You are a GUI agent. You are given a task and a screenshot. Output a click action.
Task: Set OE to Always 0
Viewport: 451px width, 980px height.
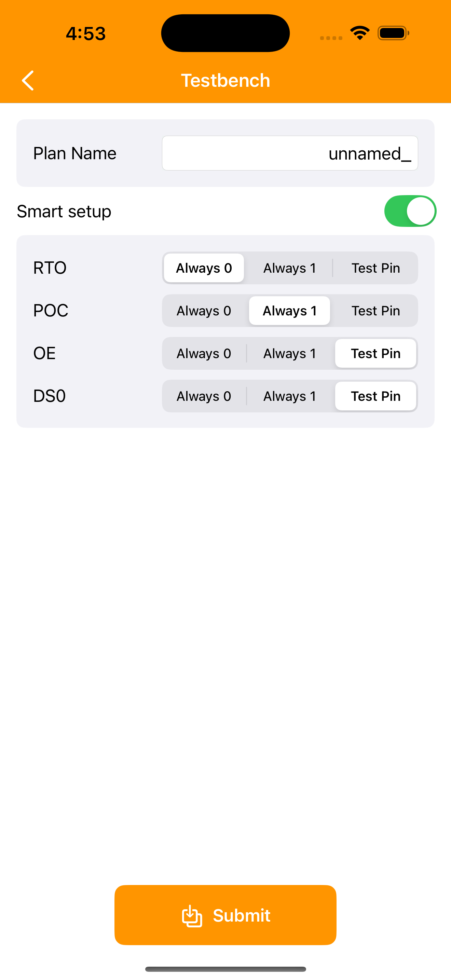204,353
